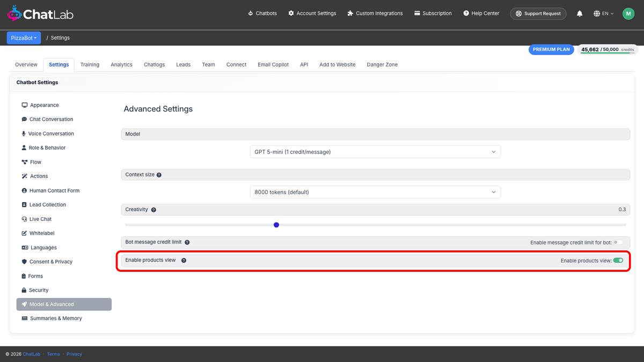Click the Role & Behavior person icon

pyautogui.click(x=24, y=147)
